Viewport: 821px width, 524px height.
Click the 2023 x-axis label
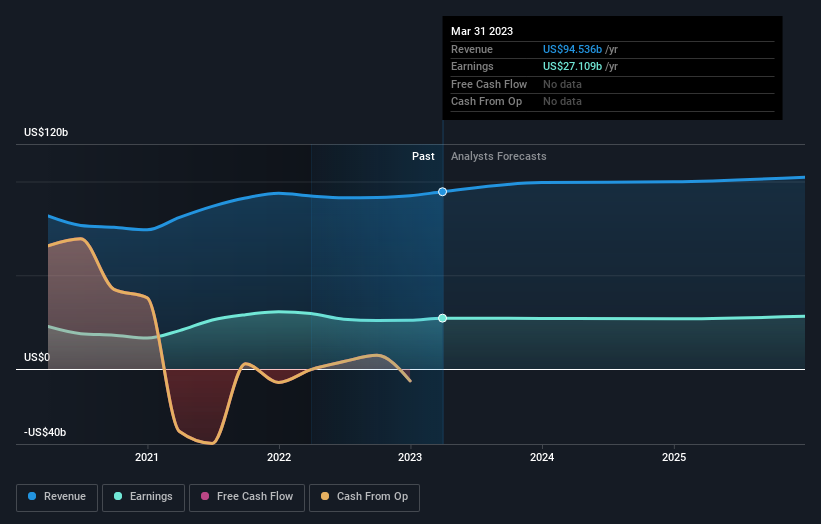point(410,457)
